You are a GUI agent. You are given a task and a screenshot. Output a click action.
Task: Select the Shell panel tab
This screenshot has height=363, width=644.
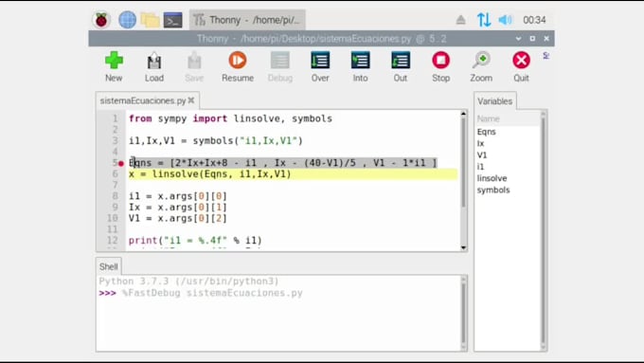coord(108,267)
